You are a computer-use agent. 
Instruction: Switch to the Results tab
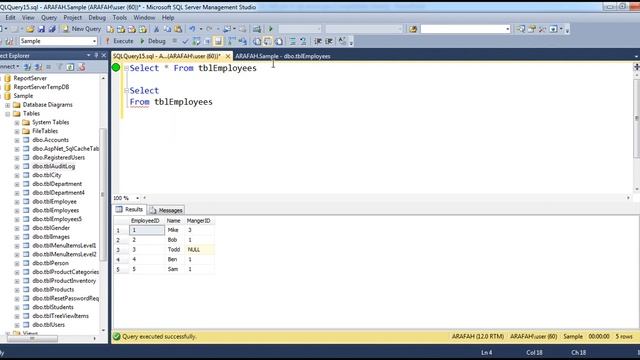[x=130, y=209]
